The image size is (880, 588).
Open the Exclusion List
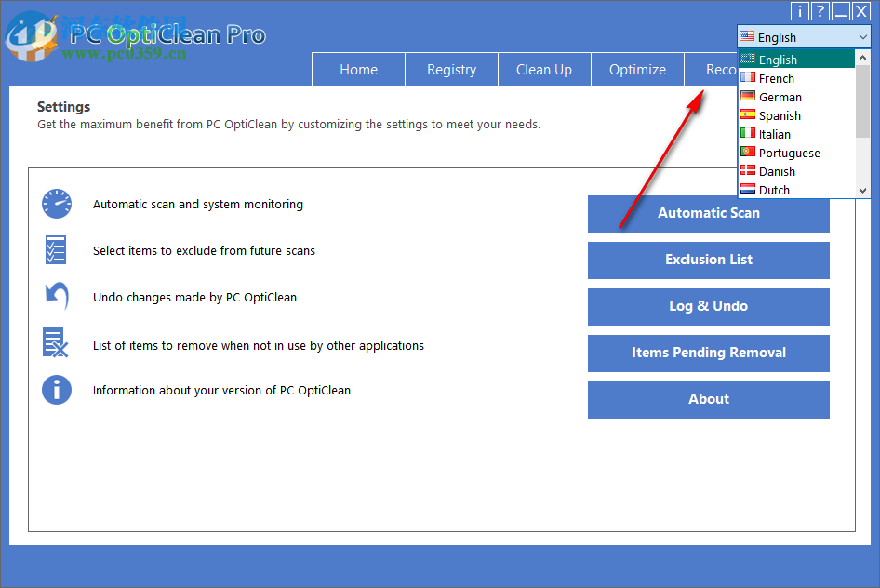(708, 260)
